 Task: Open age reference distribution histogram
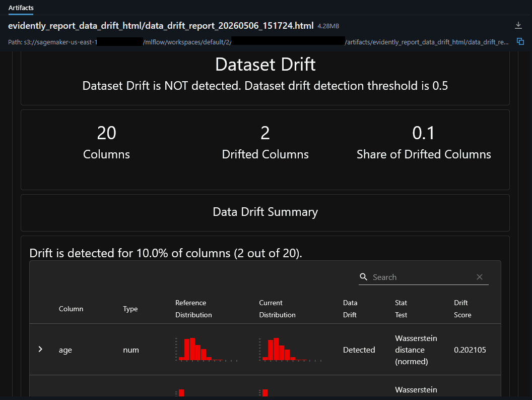pyautogui.click(x=206, y=350)
